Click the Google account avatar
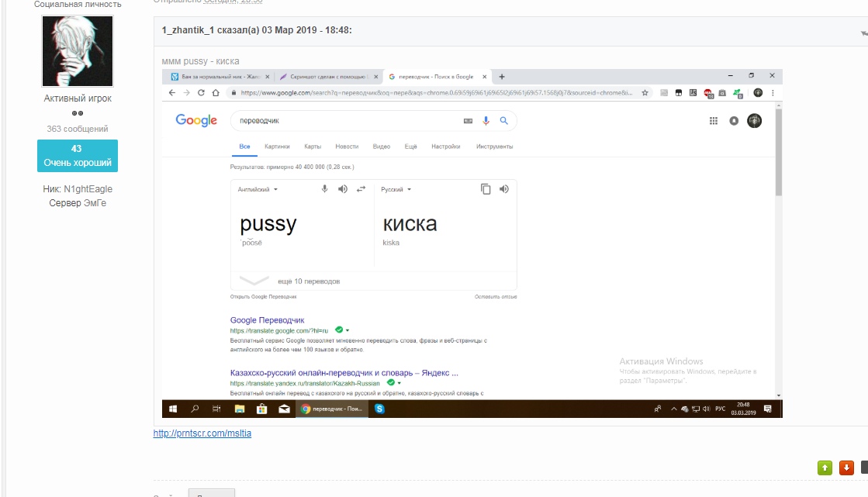This screenshot has height=497, width=868. (x=754, y=121)
